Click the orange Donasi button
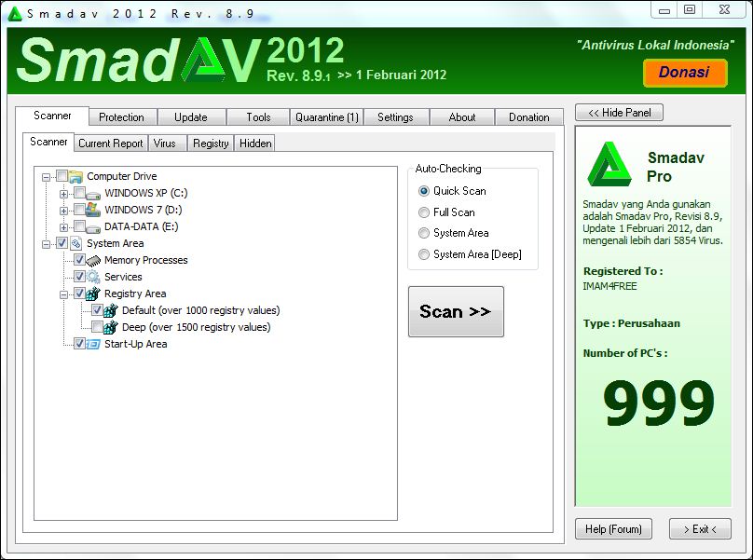This screenshot has height=560, width=753. pos(685,73)
